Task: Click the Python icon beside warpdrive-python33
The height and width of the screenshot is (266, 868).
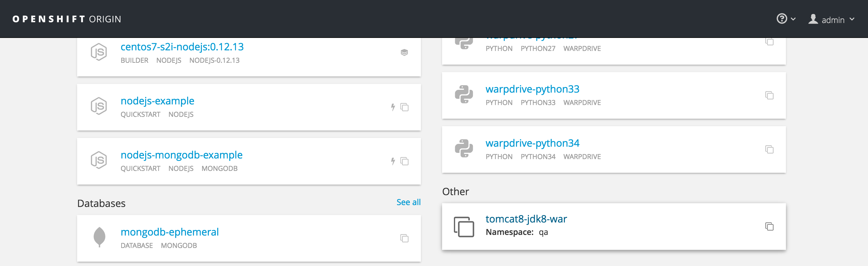Action: pos(464,94)
